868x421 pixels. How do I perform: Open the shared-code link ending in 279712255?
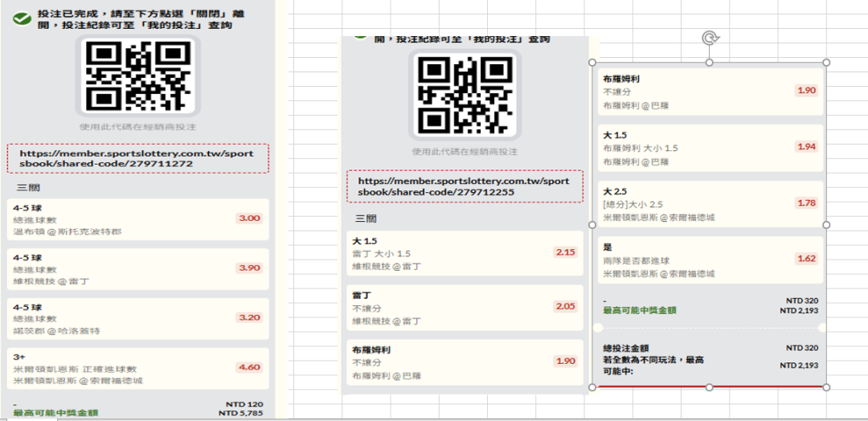point(464,186)
